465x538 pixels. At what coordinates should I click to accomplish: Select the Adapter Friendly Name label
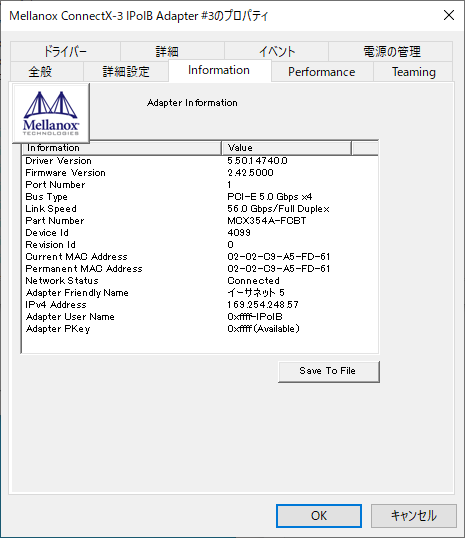77,293
